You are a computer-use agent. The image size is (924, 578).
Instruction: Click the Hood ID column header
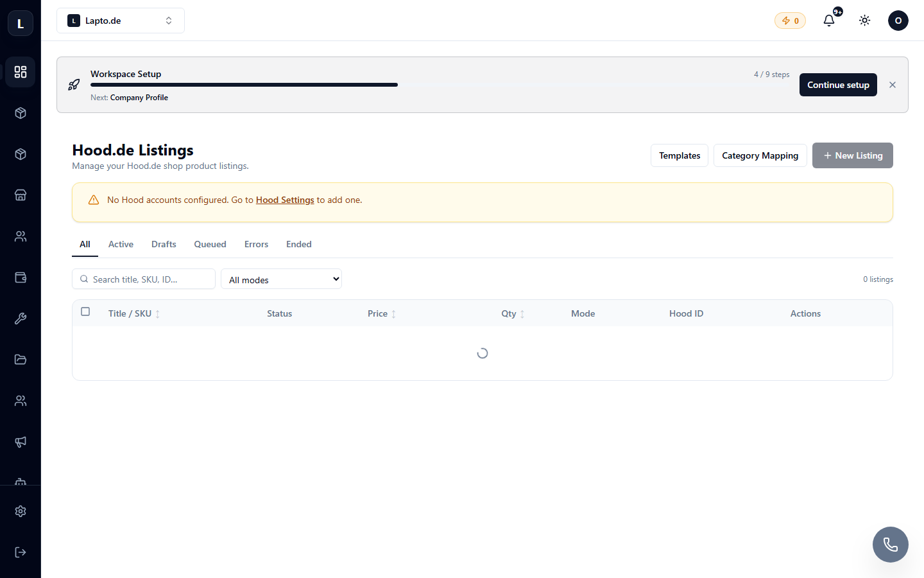(687, 313)
